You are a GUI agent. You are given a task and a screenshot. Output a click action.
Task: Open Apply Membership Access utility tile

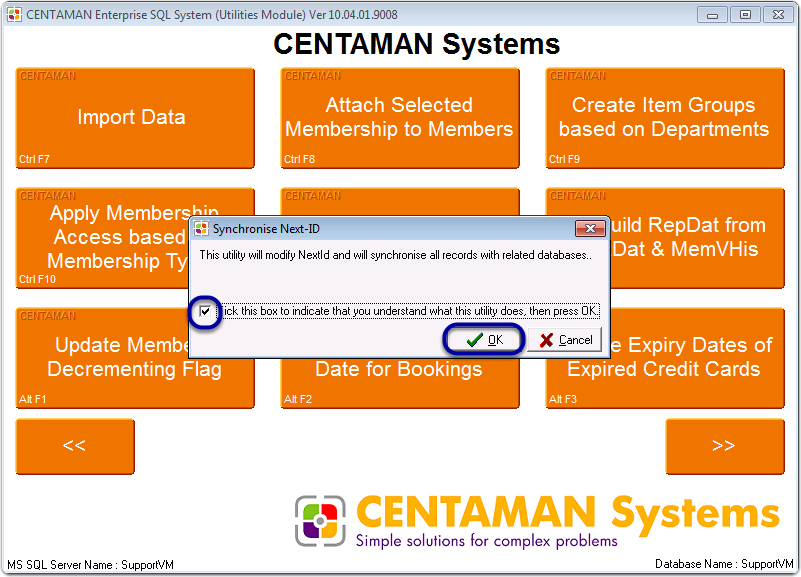click(102, 238)
